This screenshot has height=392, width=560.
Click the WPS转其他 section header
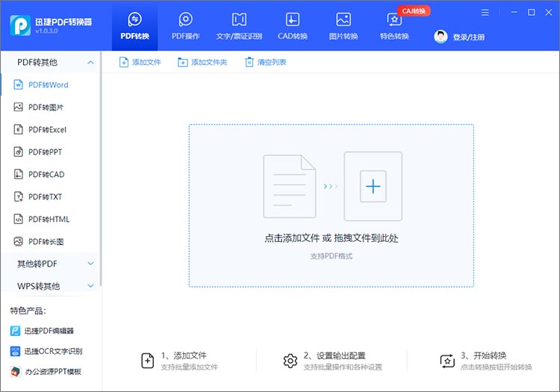coord(50,286)
